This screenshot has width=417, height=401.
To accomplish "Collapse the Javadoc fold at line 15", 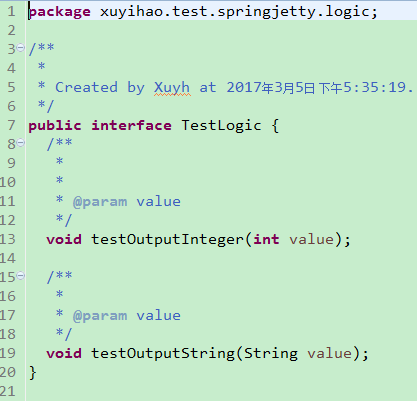I will pyautogui.click(x=21, y=276).
